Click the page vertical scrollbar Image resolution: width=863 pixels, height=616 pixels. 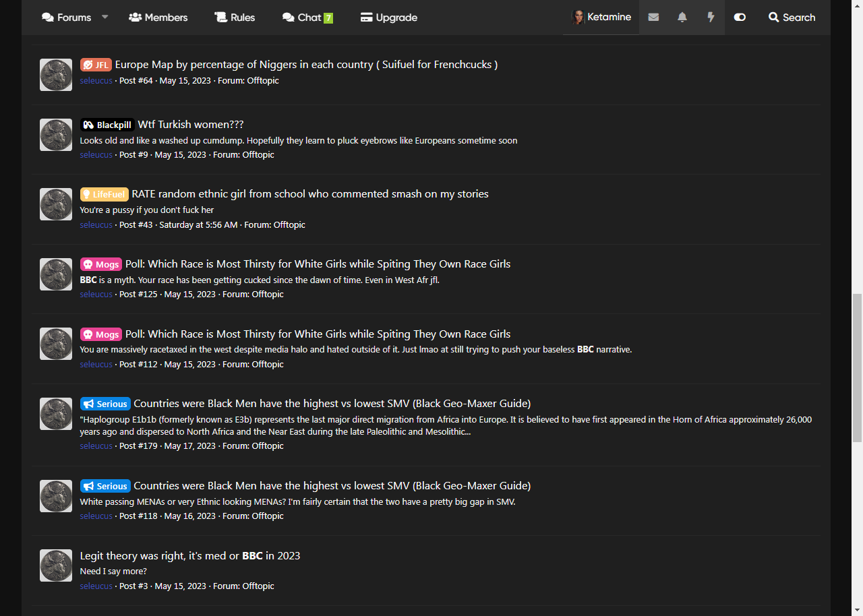click(x=857, y=367)
